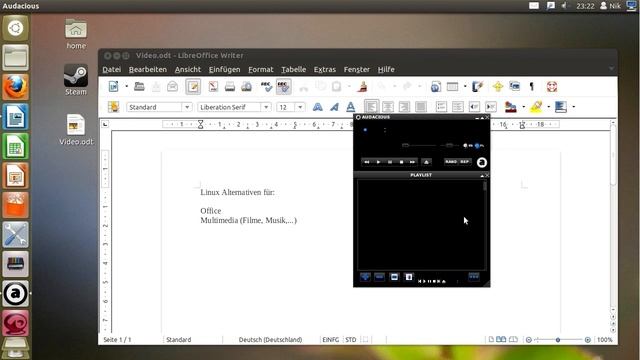Open the Gallery icon in toolbar
Viewport: 640px width, 360px height.
(x=515, y=87)
